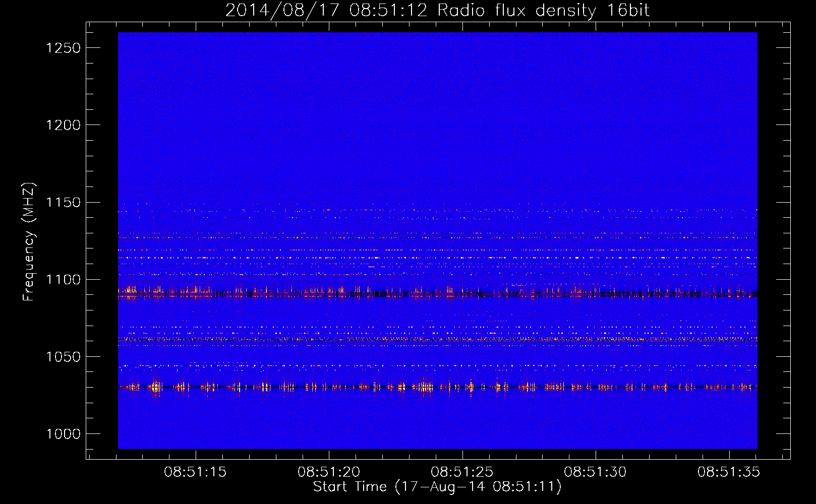Select the 1150 frequency tick label
The height and width of the screenshot is (504, 816).
click(63, 203)
